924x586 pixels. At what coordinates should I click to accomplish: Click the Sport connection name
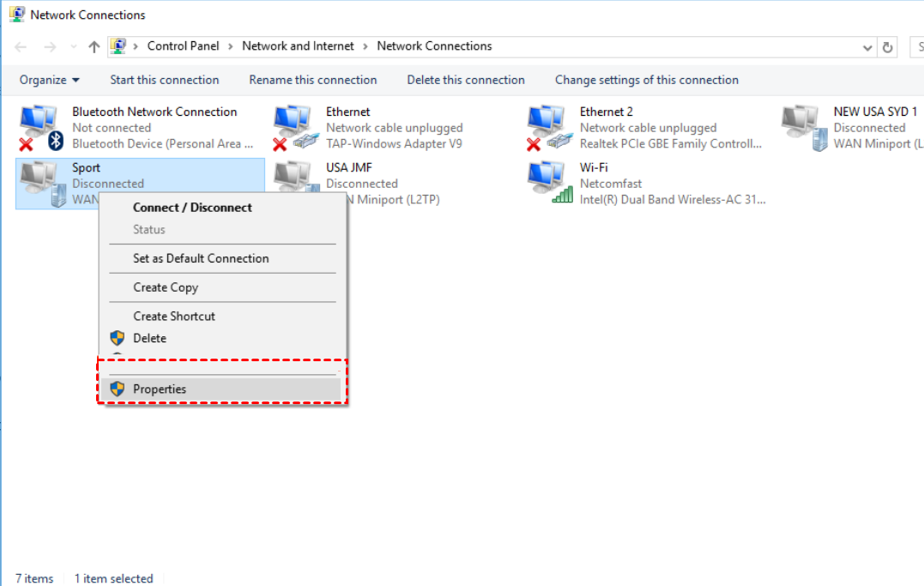[x=86, y=167]
